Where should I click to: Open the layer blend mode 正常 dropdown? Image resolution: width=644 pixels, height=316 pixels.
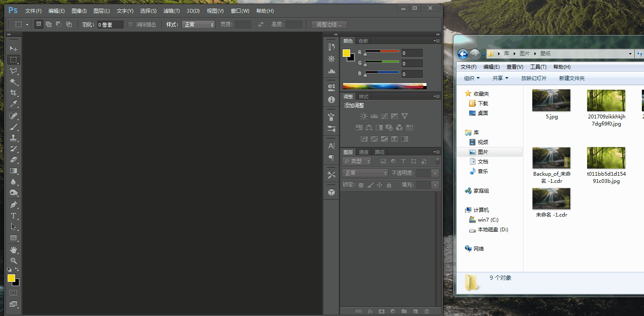click(365, 173)
